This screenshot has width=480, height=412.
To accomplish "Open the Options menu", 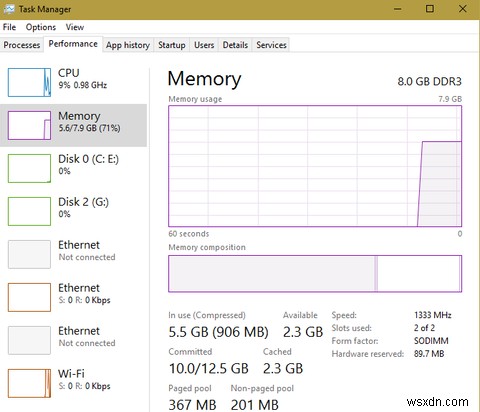I will click(x=41, y=27).
